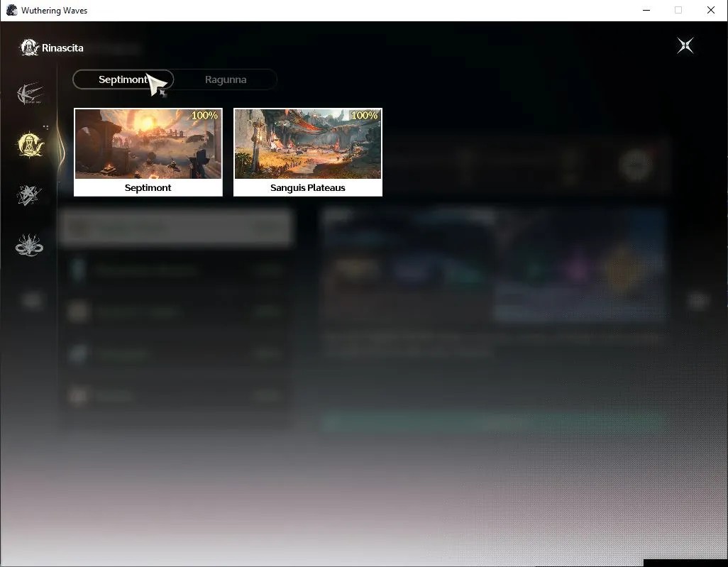Click the 100% badge on Sanguis Plateaus card
Screen dimensions: 728x567
tap(364, 115)
